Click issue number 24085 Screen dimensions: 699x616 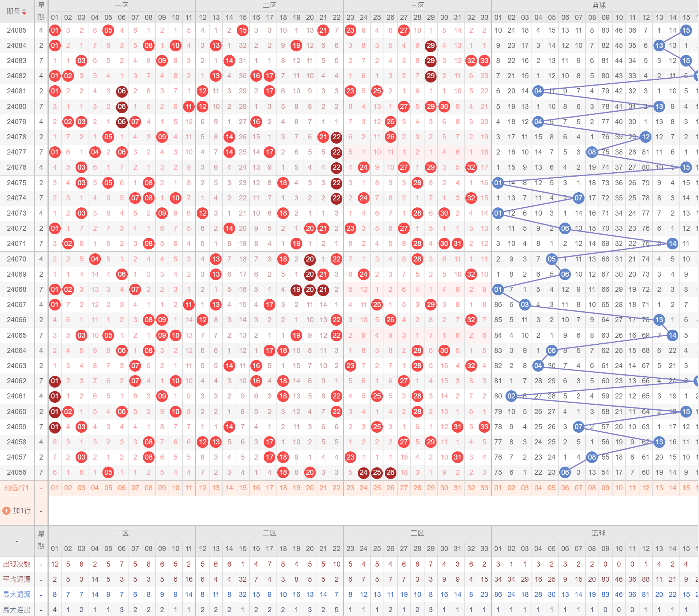pyautogui.click(x=17, y=30)
